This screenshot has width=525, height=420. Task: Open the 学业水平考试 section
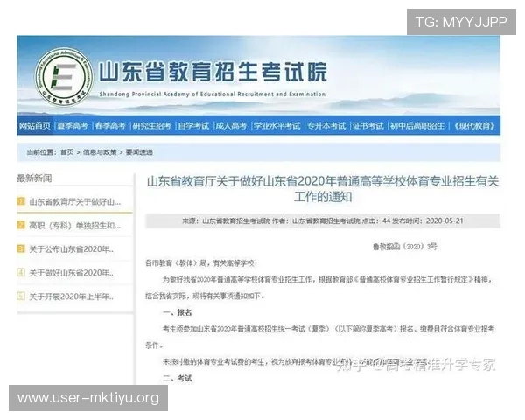coord(276,126)
